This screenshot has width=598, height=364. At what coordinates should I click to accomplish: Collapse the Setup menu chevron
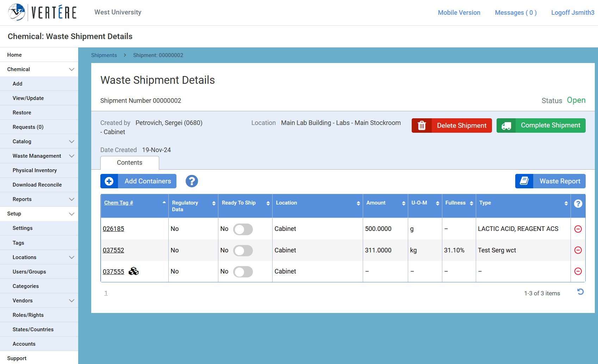tap(71, 214)
